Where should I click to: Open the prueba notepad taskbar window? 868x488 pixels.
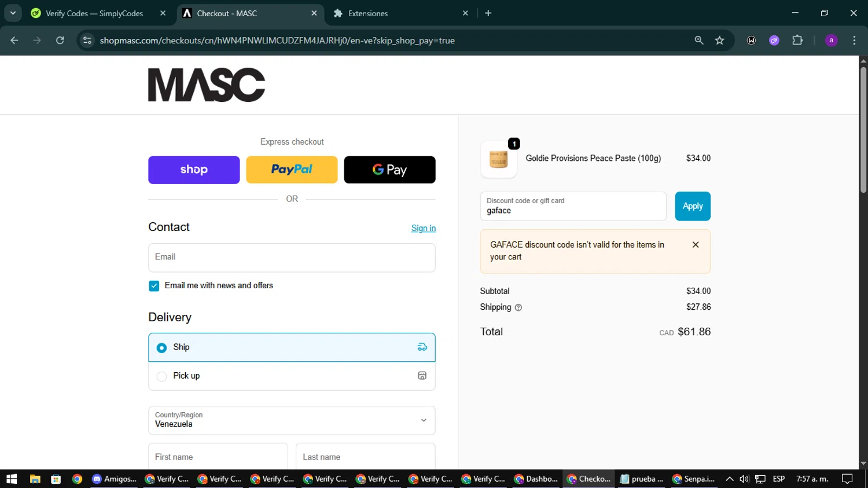641,479
